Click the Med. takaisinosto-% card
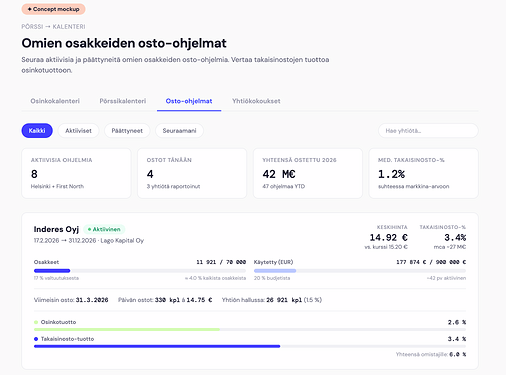Viewport: 506px width, 375px height. pyautogui.click(x=423, y=173)
